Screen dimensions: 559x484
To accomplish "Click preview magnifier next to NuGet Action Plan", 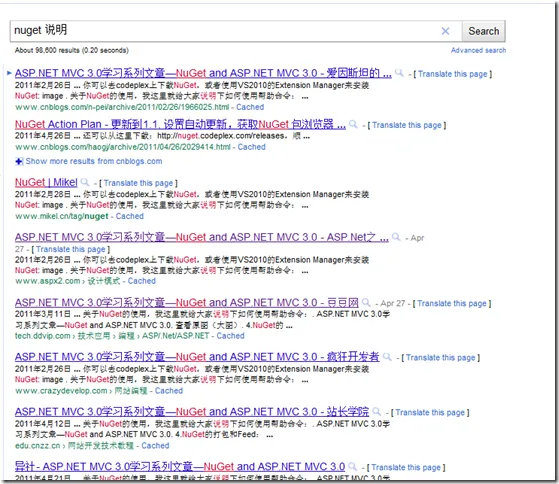I will (x=353, y=124).
